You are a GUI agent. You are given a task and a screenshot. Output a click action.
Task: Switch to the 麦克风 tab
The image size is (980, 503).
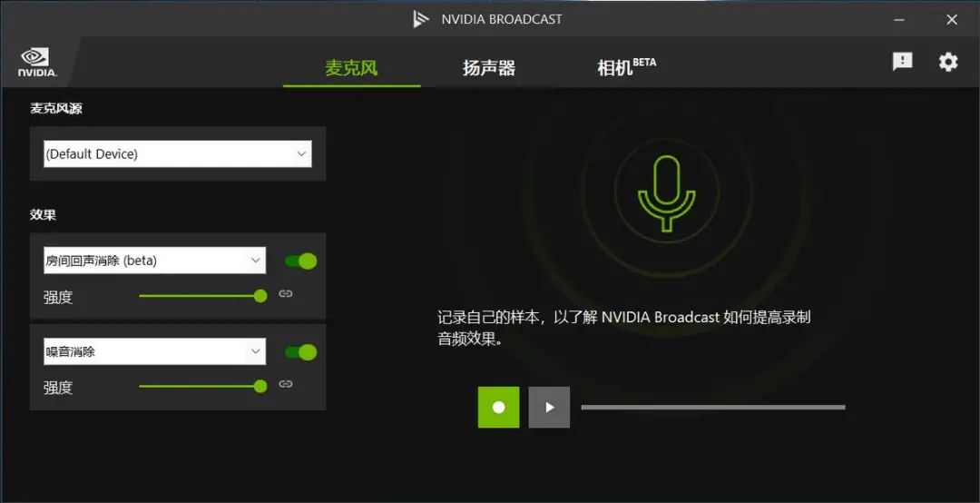pyautogui.click(x=351, y=67)
